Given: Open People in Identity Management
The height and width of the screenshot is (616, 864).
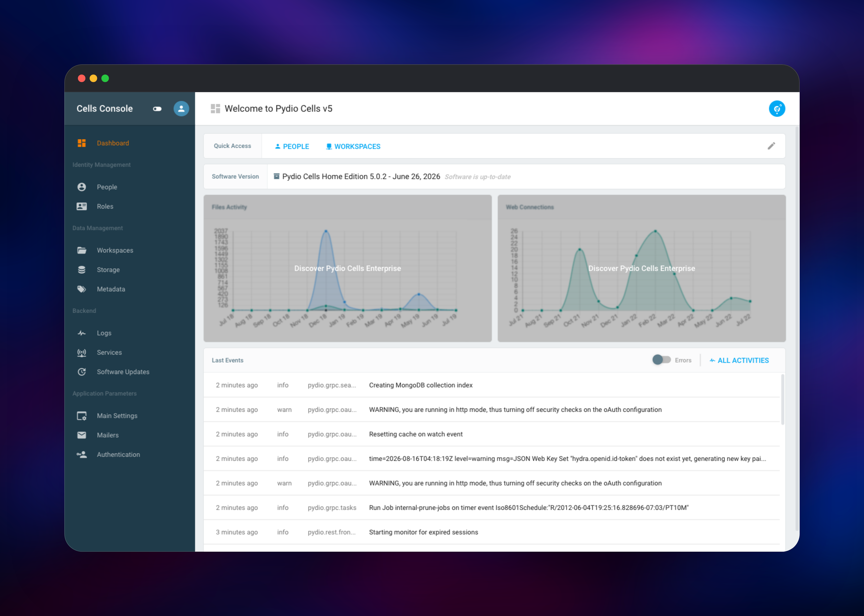Looking at the screenshot, I should tap(130, 187).
